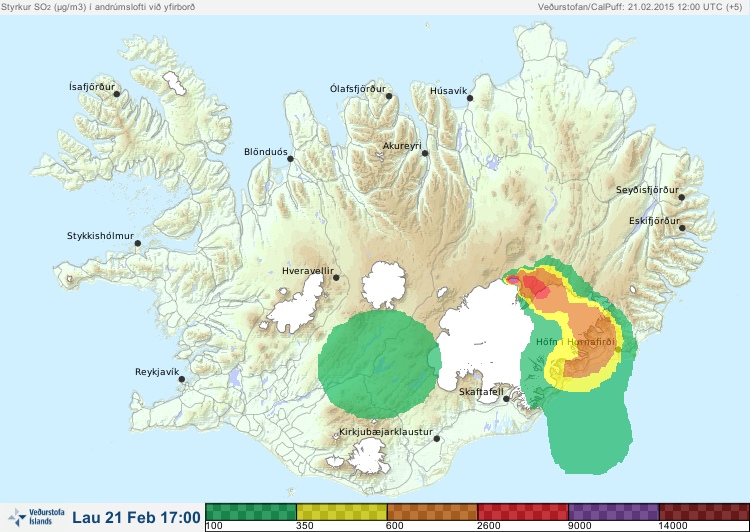The image size is (750, 532).
Task: Click the large green circular SO2 plume
Action: point(378,365)
